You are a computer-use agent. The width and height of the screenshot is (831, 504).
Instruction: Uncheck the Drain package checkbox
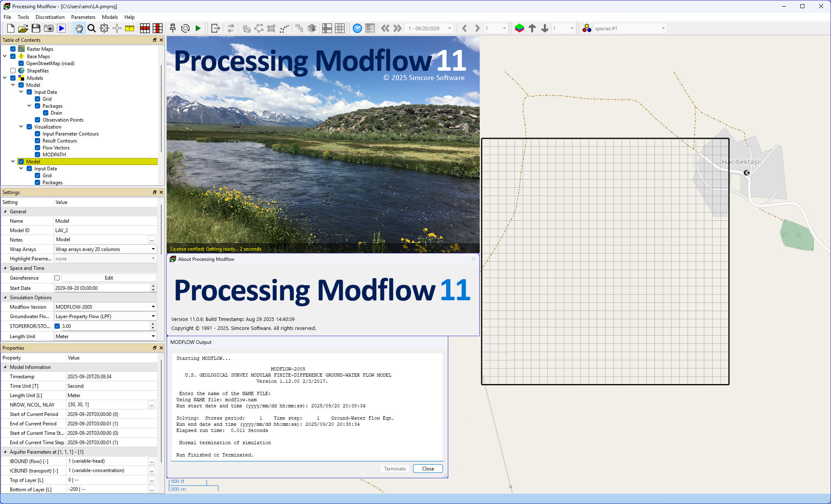point(46,113)
